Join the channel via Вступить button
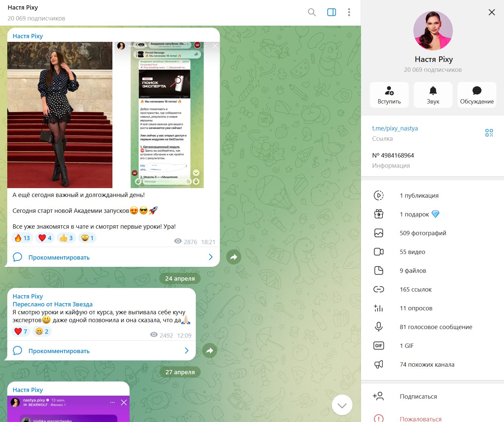Image resolution: width=504 pixels, height=422 pixels. pyautogui.click(x=389, y=95)
